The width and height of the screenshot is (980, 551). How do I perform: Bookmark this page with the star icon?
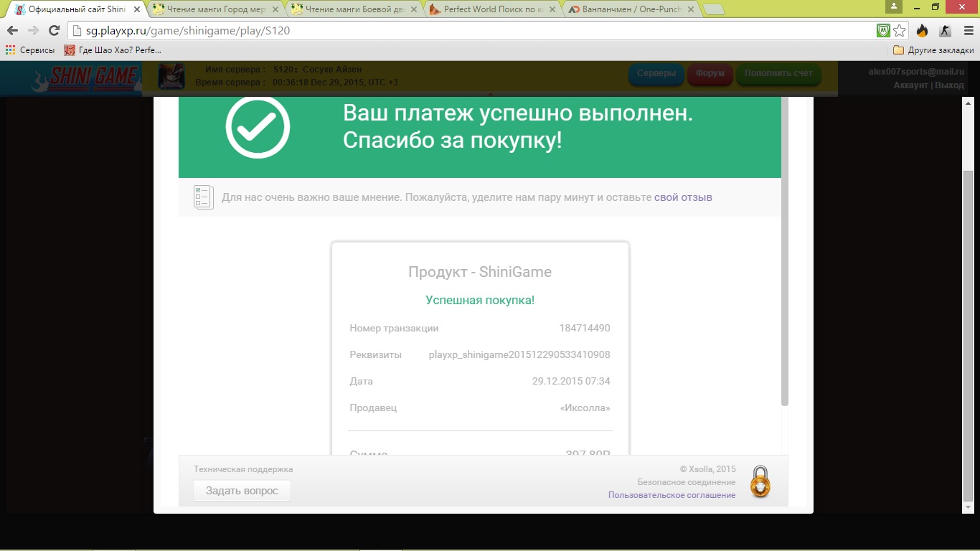pyautogui.click(x=900, y=31)
